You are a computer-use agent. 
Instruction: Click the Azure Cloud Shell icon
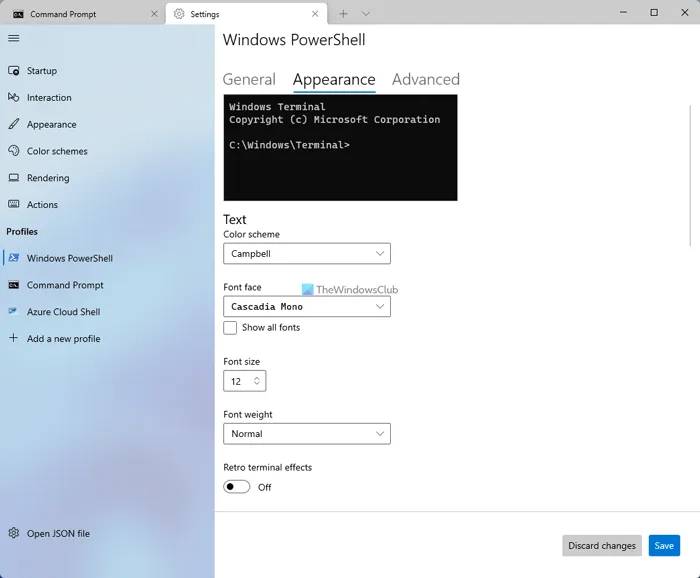[x=14, y=311]
